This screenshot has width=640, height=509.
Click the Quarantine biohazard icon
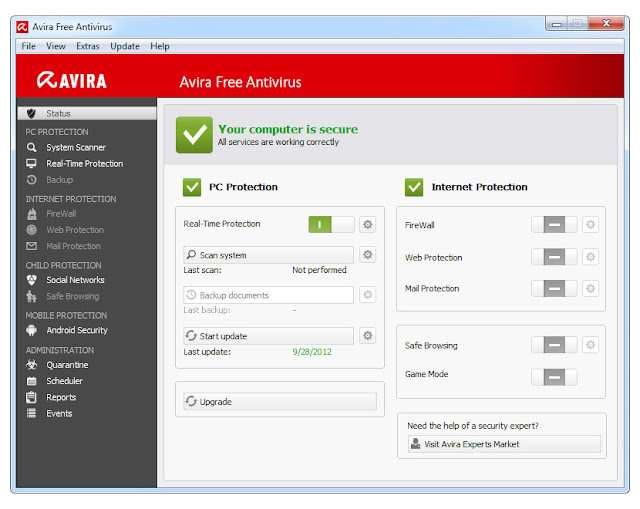click(31, 365)
